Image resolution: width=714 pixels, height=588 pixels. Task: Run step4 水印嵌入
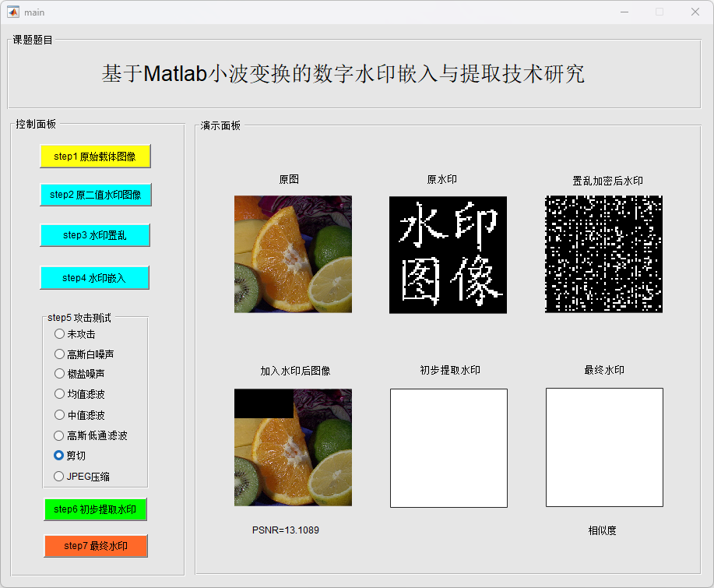click(94, 278)
